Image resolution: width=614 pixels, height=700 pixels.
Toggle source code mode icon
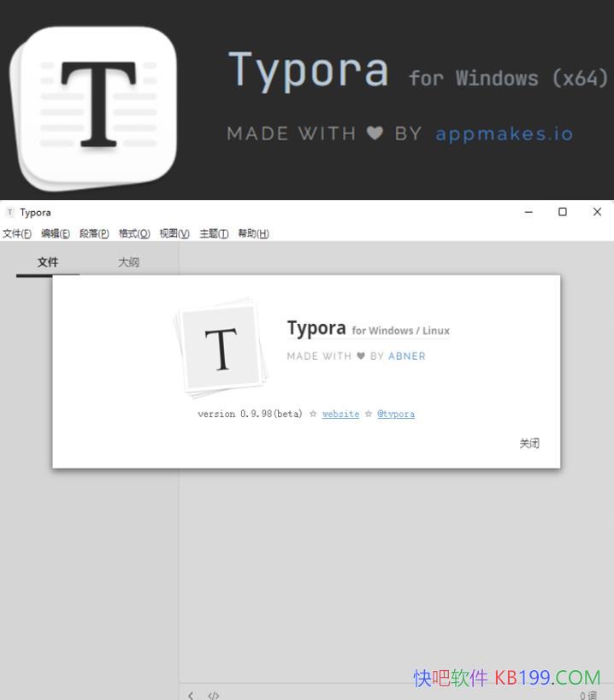(x=214, y=695)
